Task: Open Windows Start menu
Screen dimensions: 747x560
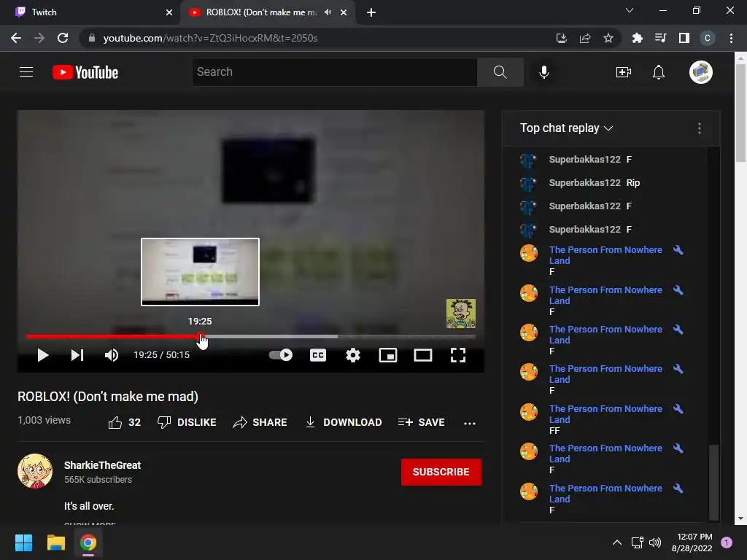Action: click(23, 542)
